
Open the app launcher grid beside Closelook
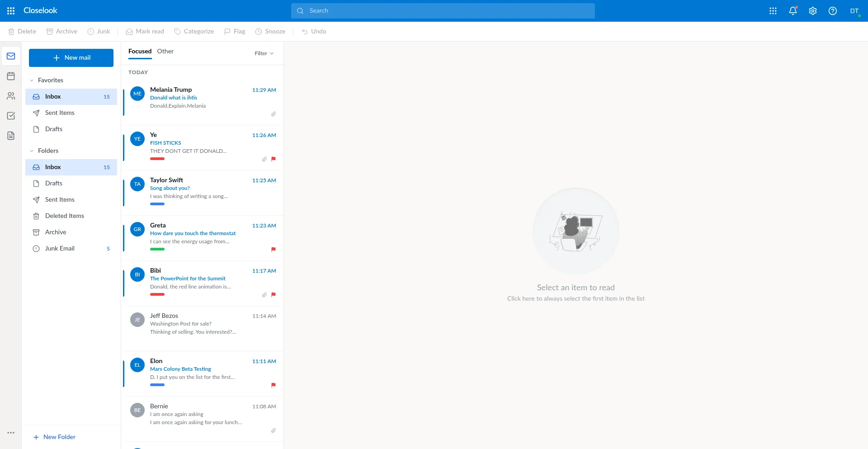pyautogui.click(x=11, y=11)
